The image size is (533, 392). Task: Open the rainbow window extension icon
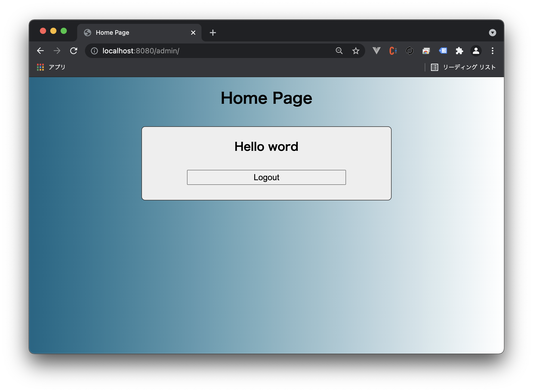tap(426, 51)
